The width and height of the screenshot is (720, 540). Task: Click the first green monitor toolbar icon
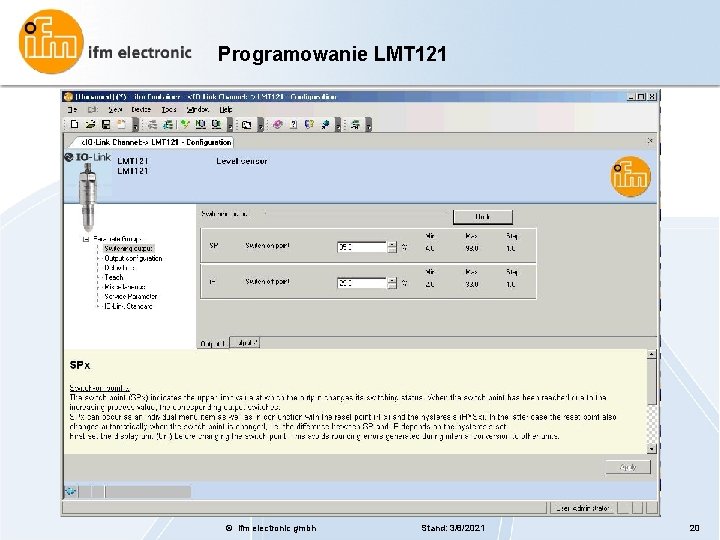[x=201, y=124]
